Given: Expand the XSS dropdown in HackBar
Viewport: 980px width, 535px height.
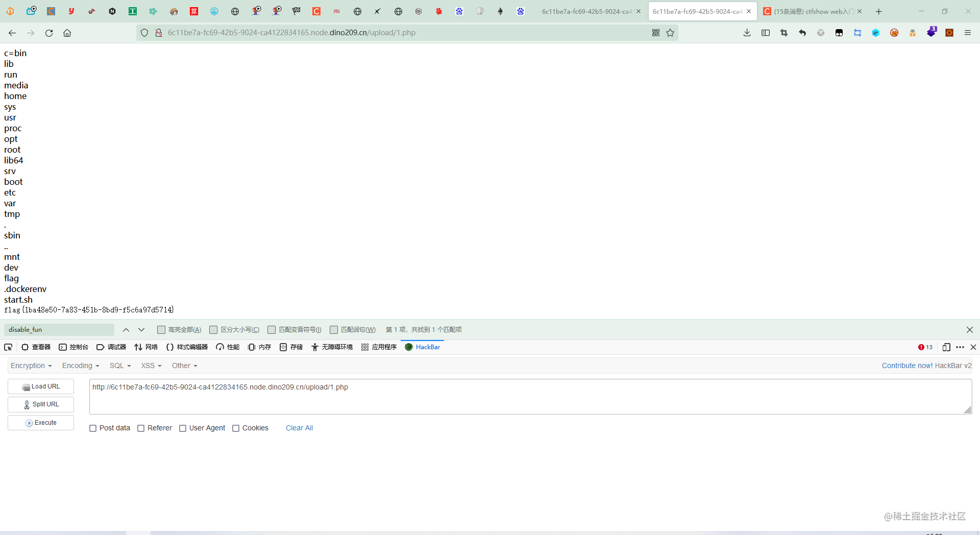Looking at the screenshot, I should (x=152, y=366).
